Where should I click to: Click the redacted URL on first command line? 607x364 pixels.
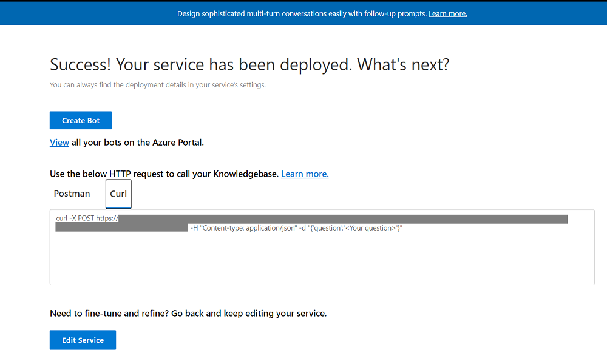click(343, 218)
